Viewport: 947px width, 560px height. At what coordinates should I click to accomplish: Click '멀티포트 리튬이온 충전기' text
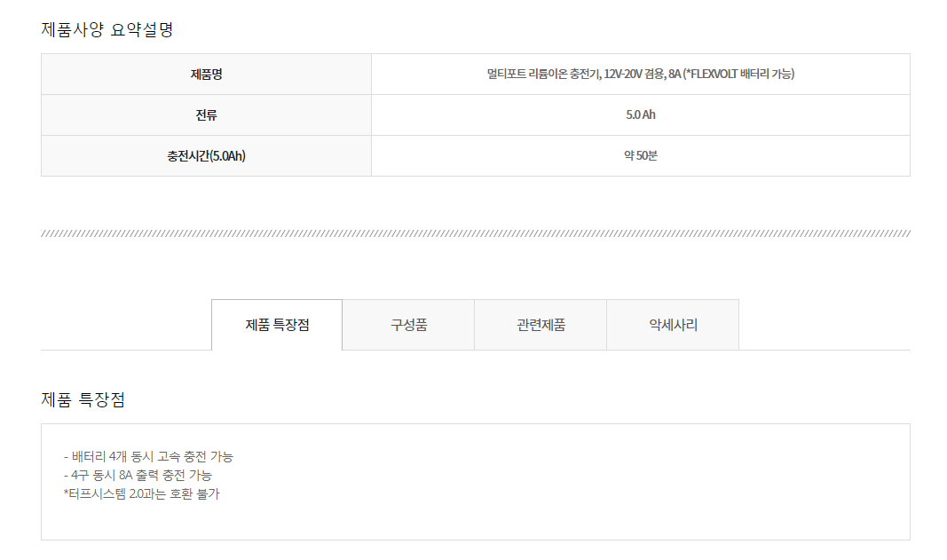pyautogui.click(x=543, y=74)
